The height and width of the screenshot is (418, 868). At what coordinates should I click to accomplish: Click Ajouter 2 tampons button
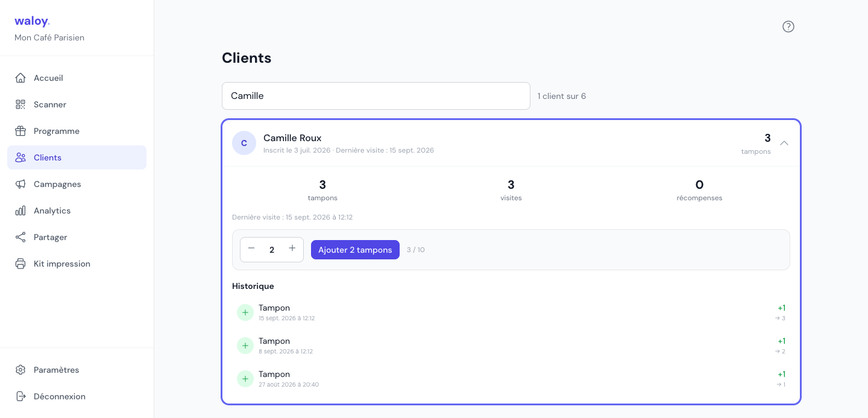point(355,250)
